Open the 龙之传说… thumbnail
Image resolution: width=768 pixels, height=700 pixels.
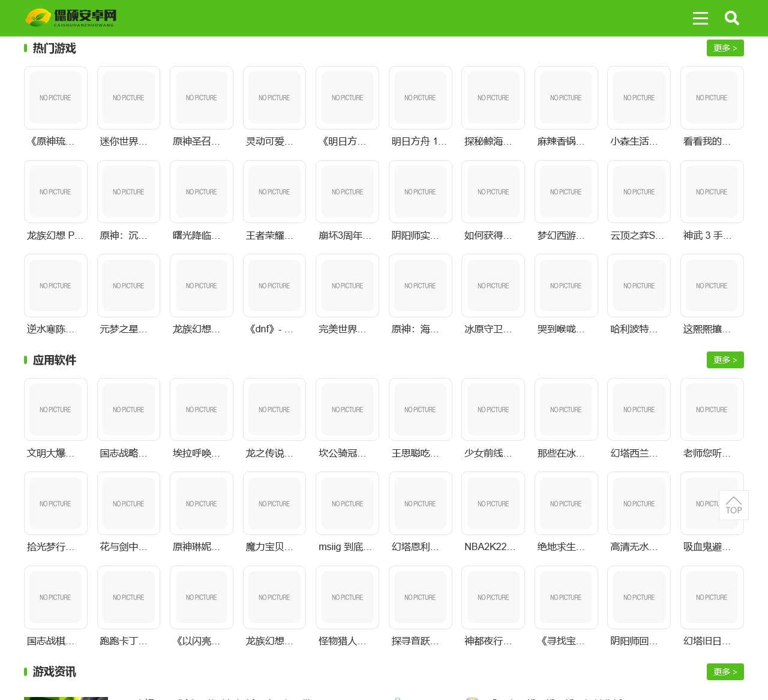pos(274,410)
